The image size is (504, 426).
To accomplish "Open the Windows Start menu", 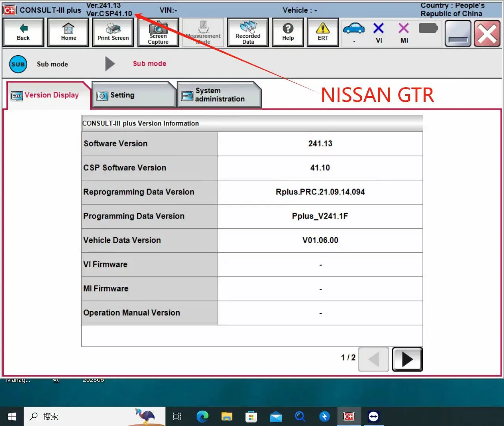I will 12,417.
